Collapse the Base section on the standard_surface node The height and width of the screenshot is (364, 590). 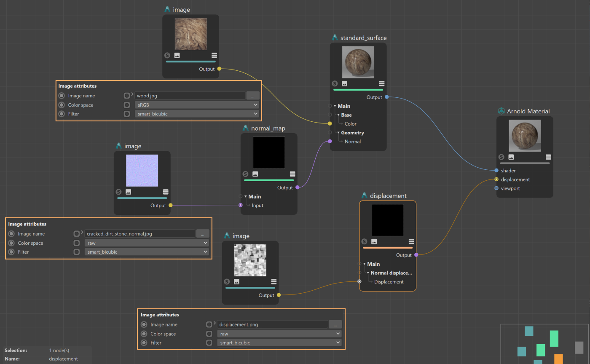click(x=339, y=115)
